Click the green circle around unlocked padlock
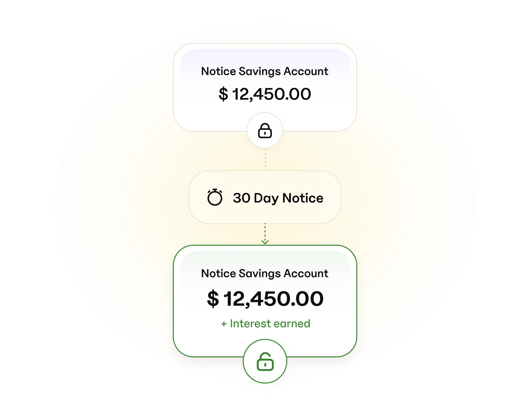The height and width of the screenshot is (404, 532). (x=265, y=361)
